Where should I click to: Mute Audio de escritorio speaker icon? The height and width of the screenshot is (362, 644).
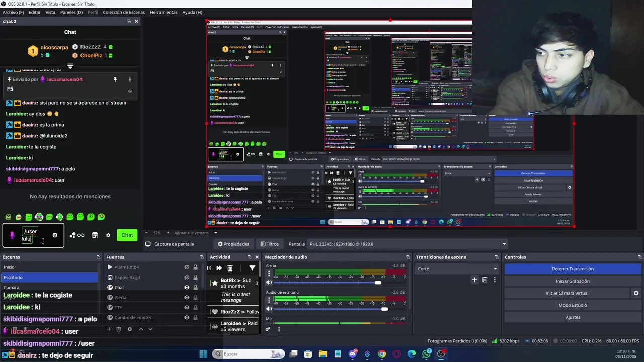pyautogui.click(x=269, y=309)
